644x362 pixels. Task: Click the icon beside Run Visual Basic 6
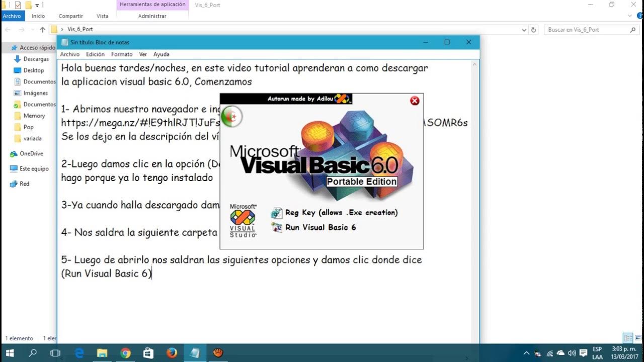tap(277, 227)
